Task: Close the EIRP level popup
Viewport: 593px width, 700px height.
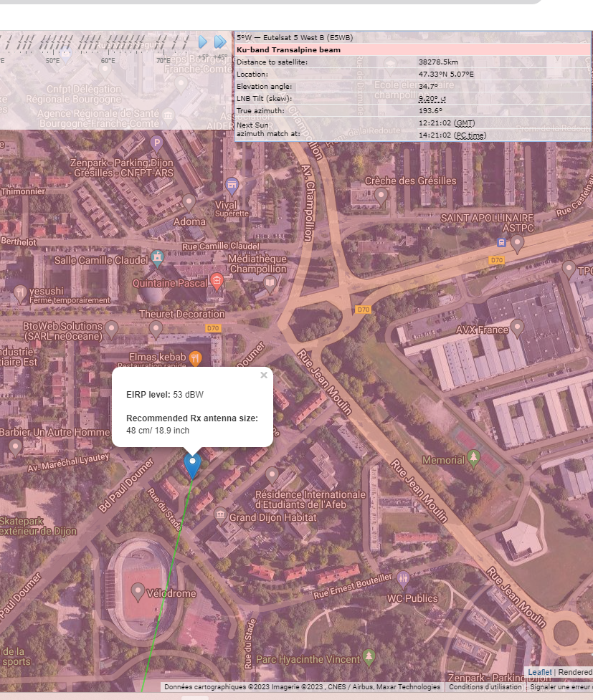Action: 264,375
